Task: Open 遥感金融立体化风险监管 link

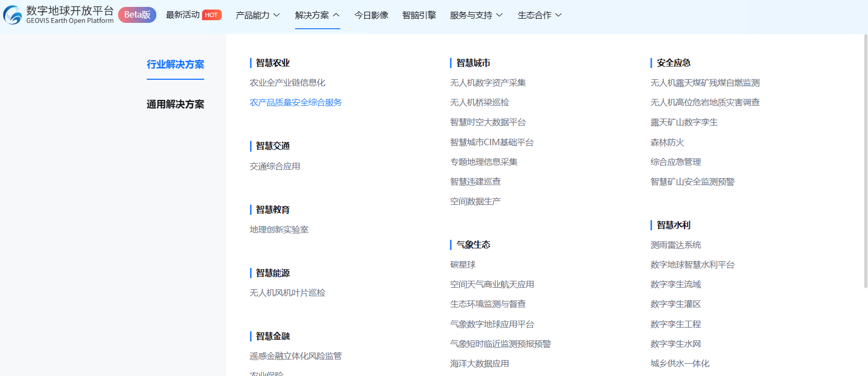Action: click(296, 356)
